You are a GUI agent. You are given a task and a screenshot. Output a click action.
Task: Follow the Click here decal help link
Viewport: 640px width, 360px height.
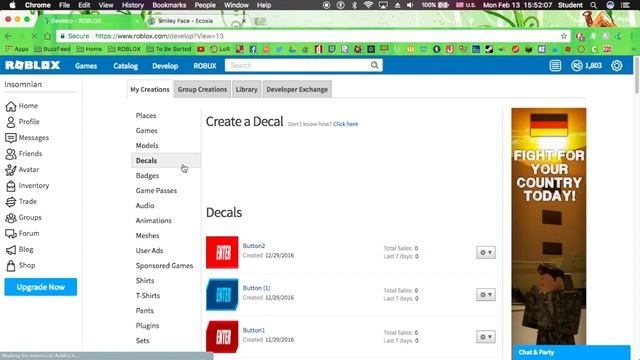point(345,124)
